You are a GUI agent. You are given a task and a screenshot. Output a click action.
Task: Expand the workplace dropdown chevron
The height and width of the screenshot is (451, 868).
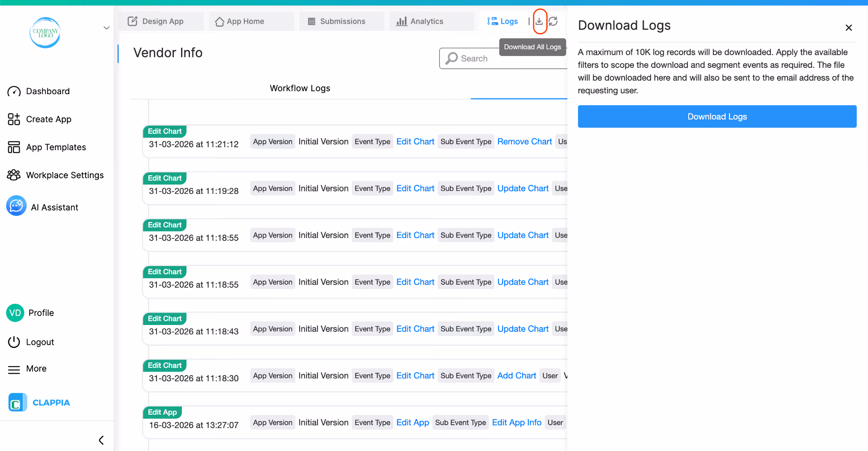coord(106,28)
